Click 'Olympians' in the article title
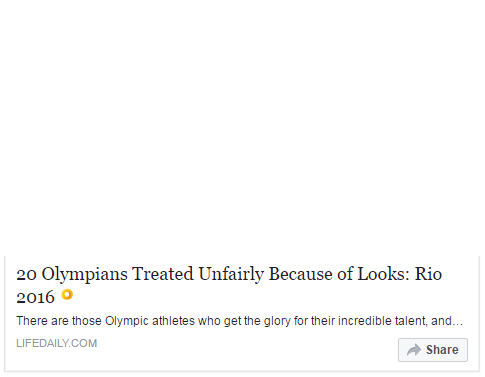 click(84, 275)
